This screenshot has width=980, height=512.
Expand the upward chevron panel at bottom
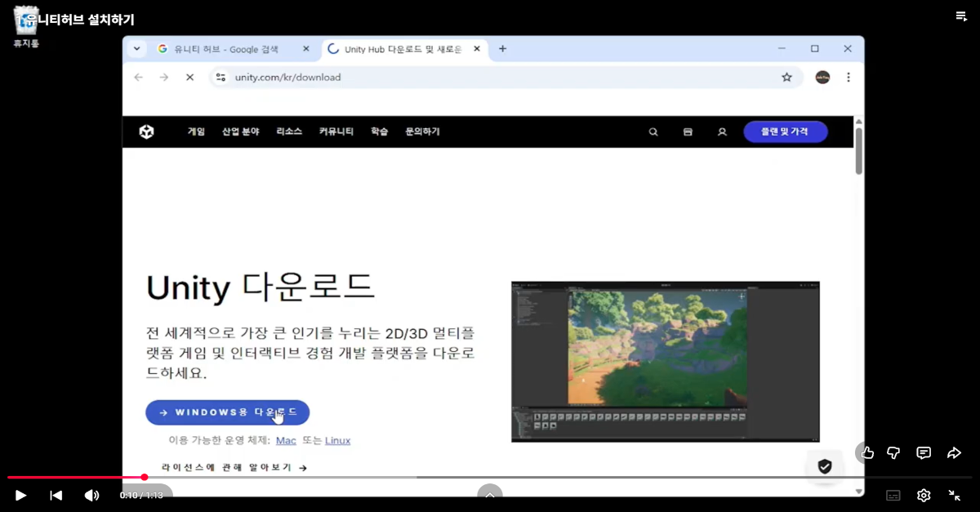click(490, 494)
